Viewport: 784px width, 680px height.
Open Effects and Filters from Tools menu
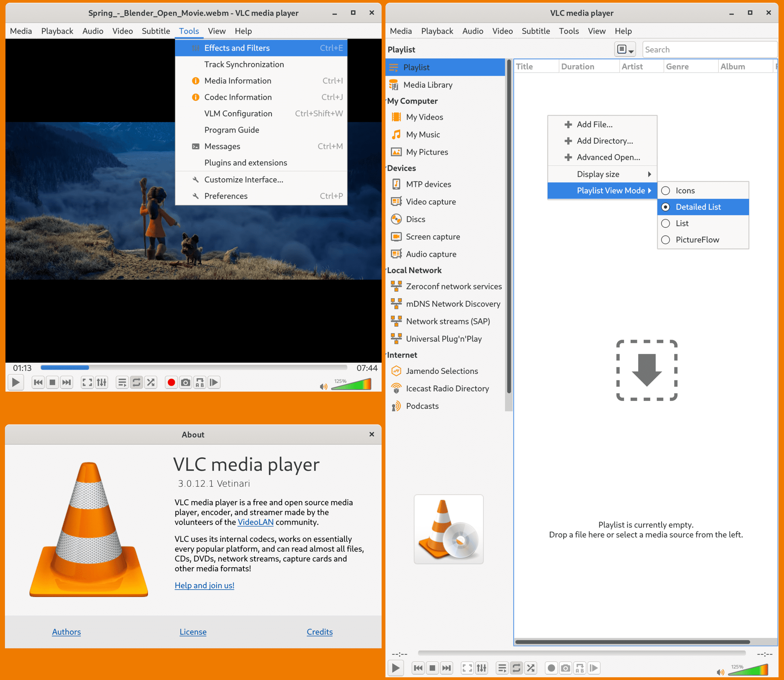[x=238, y=47]
